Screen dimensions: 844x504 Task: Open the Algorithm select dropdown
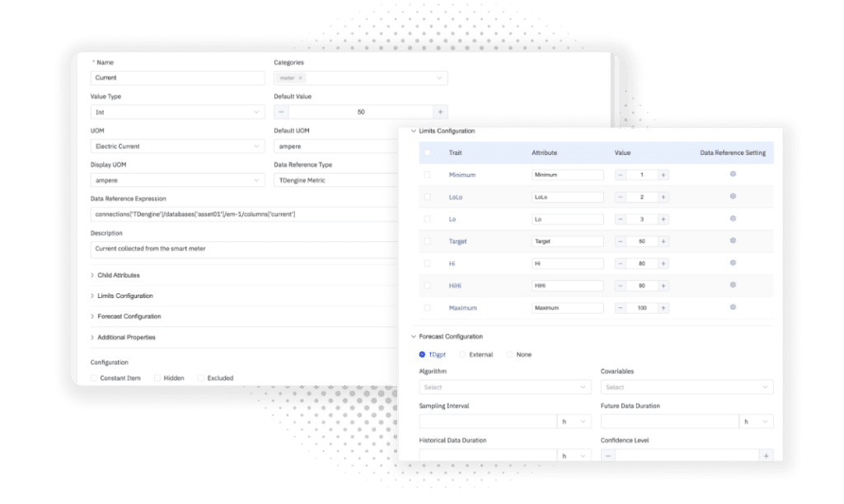tap(504, 387)
